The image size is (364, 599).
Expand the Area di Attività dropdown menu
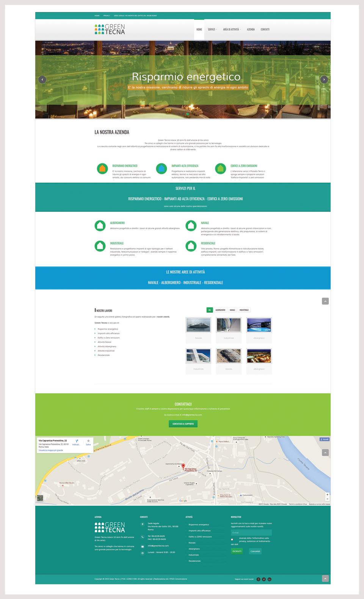pos(232,29)
